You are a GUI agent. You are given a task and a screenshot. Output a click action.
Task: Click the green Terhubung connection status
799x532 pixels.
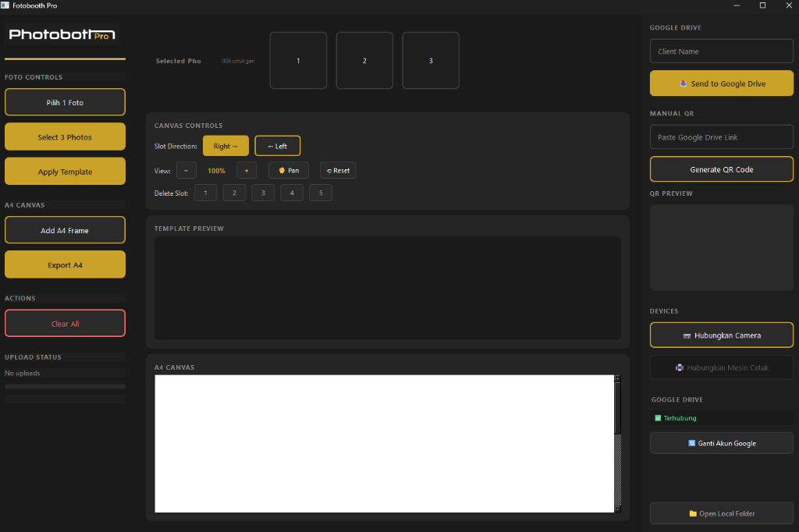(x=675, y=418)
